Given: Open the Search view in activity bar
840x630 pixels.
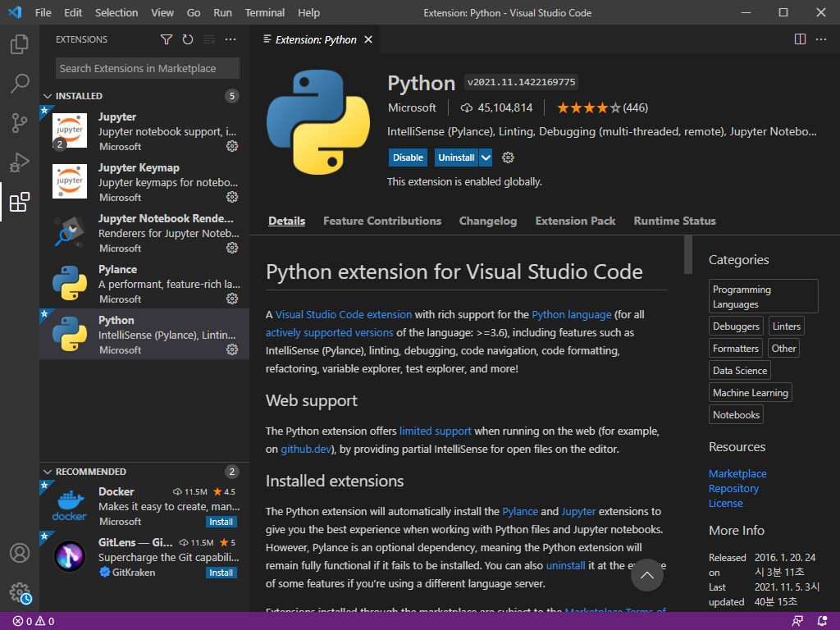Looking at the screenshot, I should pos(20,84).
